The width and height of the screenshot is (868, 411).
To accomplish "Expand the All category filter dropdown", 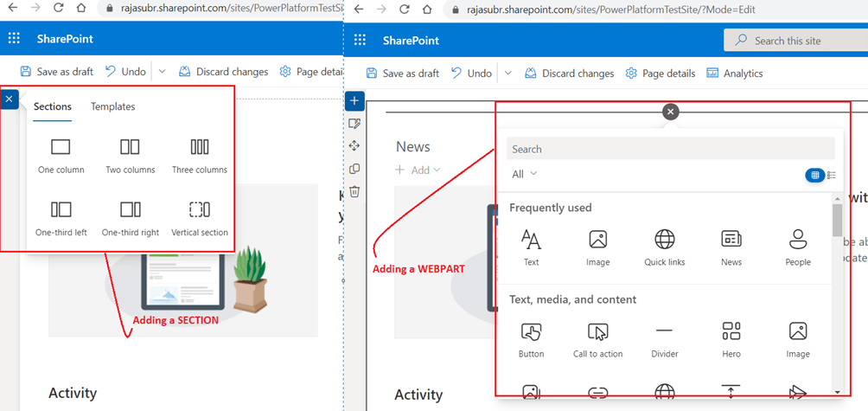I will tap(525, 174).
